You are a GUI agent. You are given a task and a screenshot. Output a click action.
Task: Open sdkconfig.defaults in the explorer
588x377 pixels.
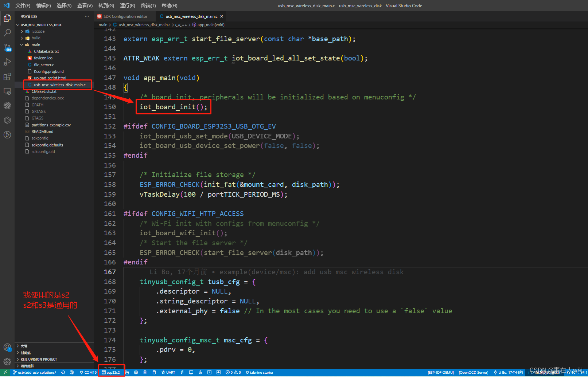54,145
